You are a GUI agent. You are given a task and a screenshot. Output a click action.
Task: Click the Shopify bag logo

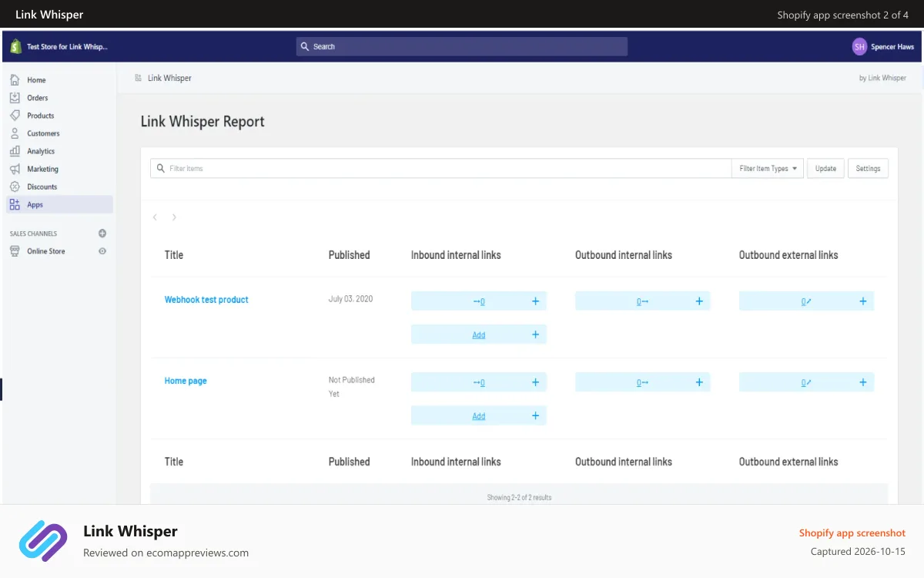point(15,46)
